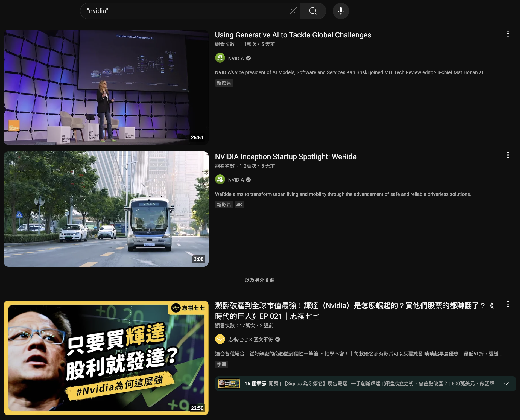Click the 4K badge under WeRide video
This screenshot has height=420, width=520.
[239, 205]
